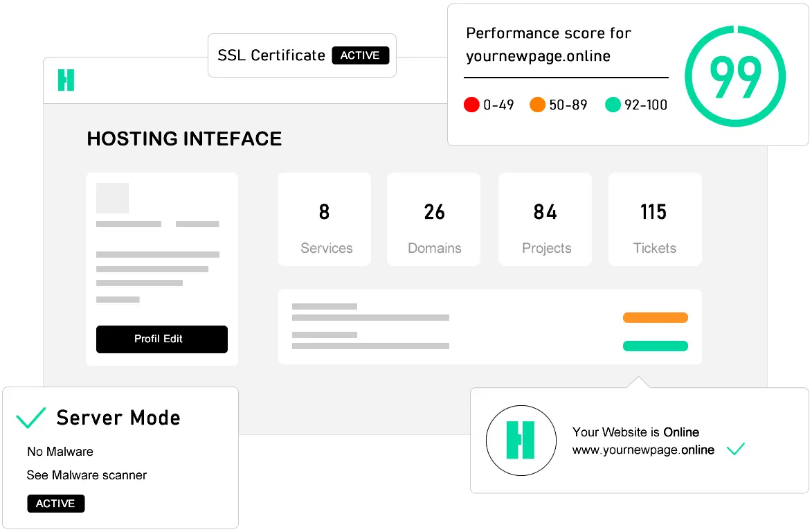Expand the Performance score panel
812x532 pixels.
[629, 74]
